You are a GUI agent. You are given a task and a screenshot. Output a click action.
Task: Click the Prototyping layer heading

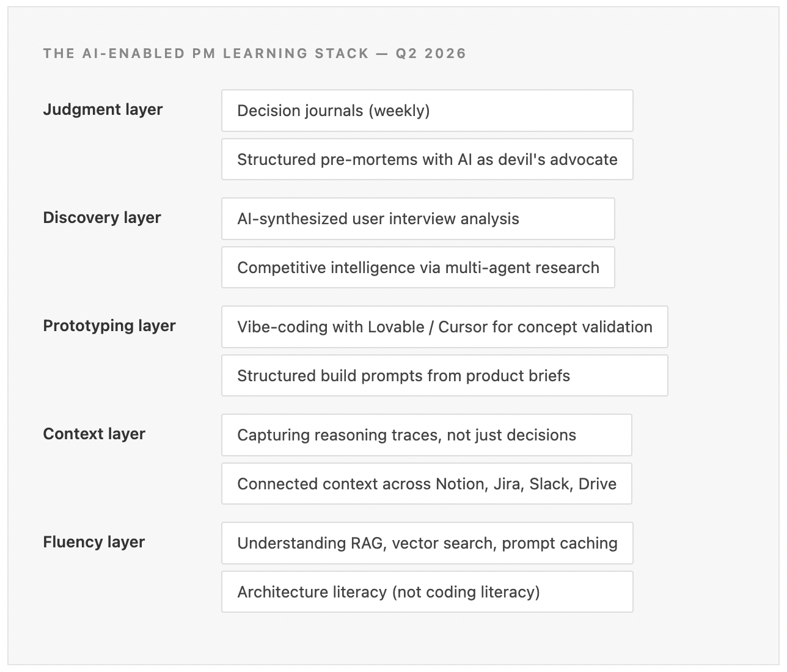[x=109, y=326]
